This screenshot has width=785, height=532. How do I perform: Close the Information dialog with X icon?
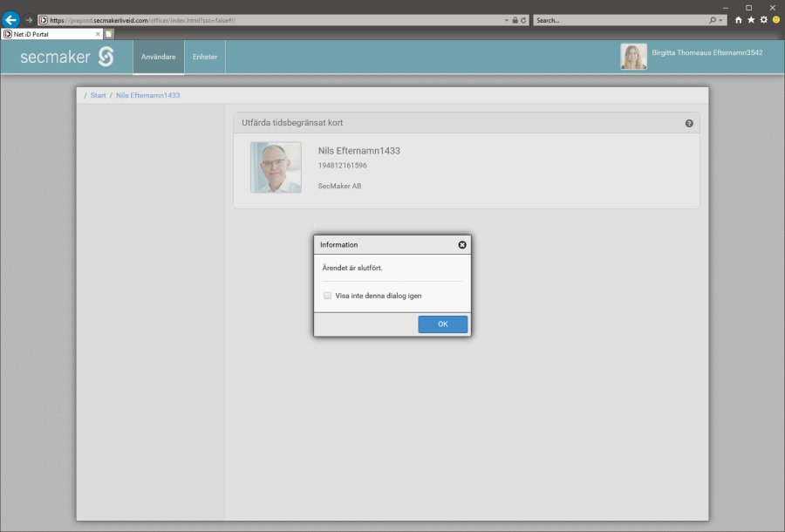click(x=462, y=245)
